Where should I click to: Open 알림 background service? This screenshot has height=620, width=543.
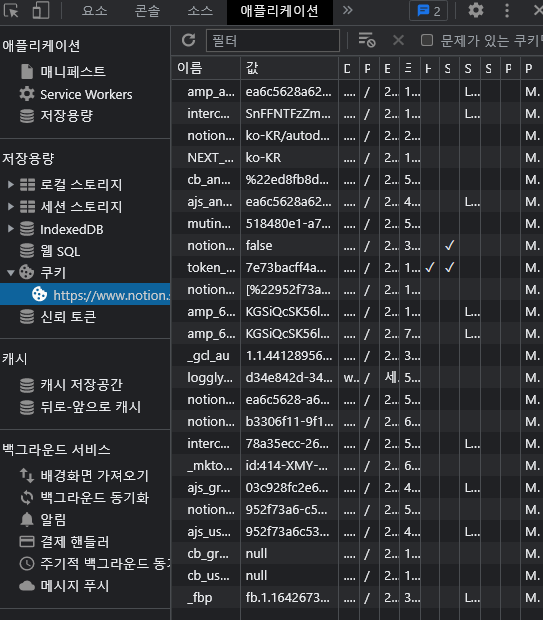53,520
